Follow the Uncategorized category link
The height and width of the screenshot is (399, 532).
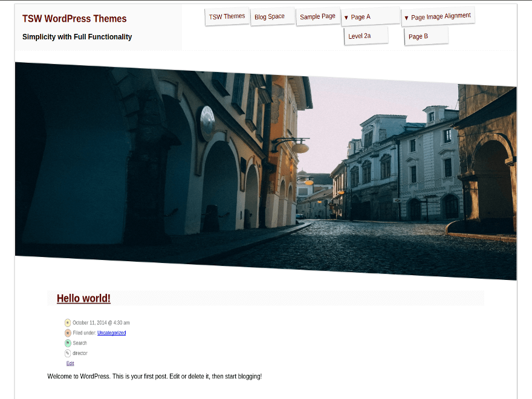(x=111, y=333)
